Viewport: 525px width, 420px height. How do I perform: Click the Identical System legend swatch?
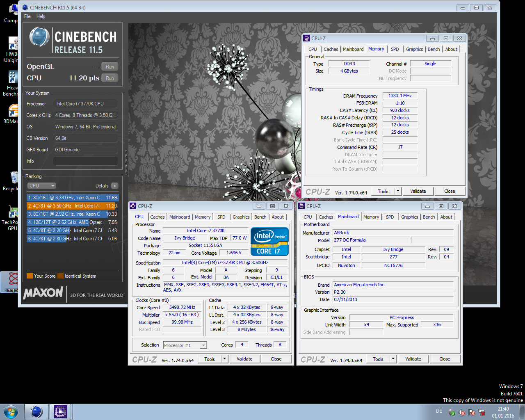[61, 276]
